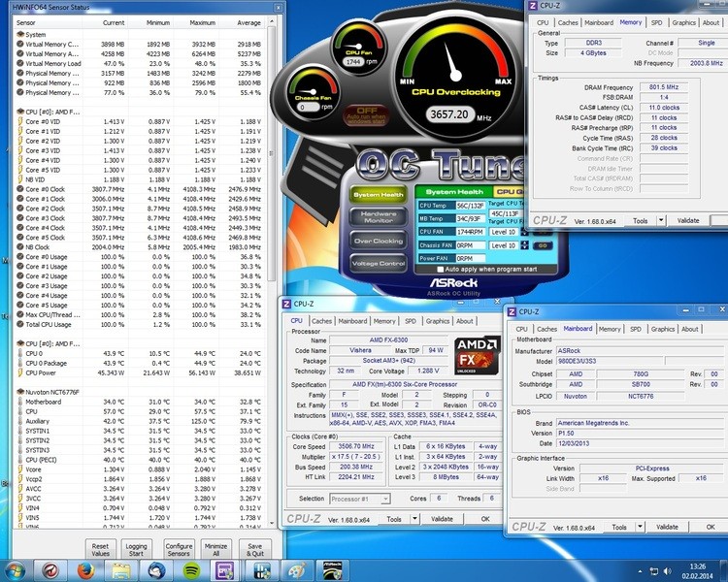Open Thunderbird from the taskbar
The height and width of the screenshot is (582, 728).
click(x=156, y=571)
